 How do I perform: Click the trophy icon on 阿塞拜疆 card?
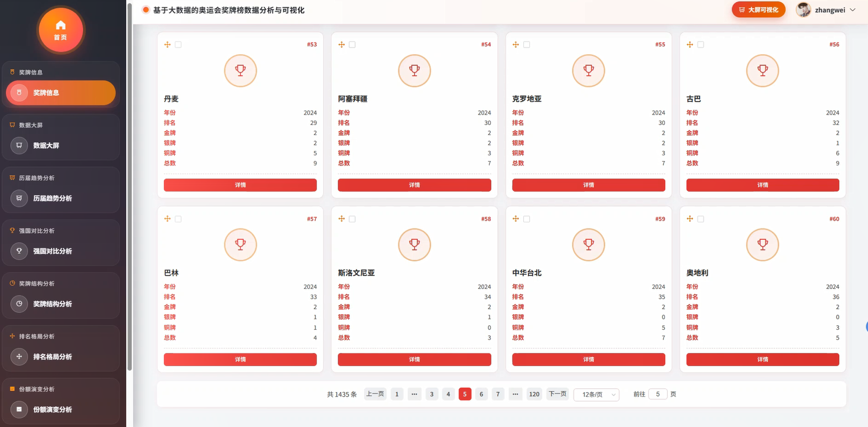(x=414, y=70)
